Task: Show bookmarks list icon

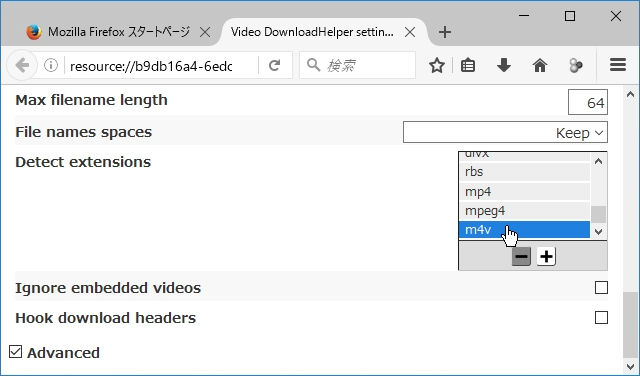Action: tap(468, 65)
